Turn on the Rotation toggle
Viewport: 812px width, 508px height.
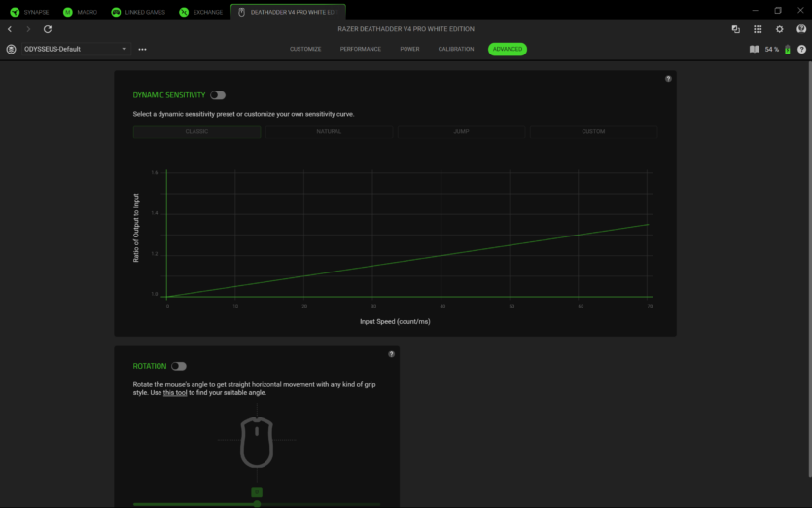[178, 366]
